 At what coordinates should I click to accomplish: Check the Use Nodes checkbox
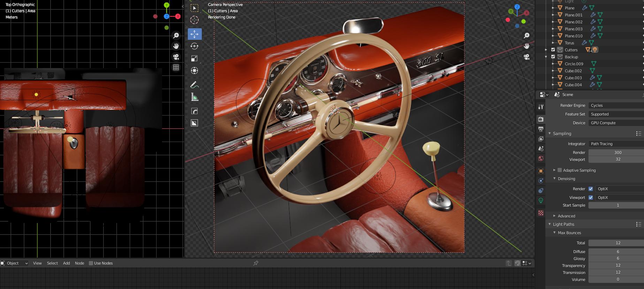[x=91, y=263]
